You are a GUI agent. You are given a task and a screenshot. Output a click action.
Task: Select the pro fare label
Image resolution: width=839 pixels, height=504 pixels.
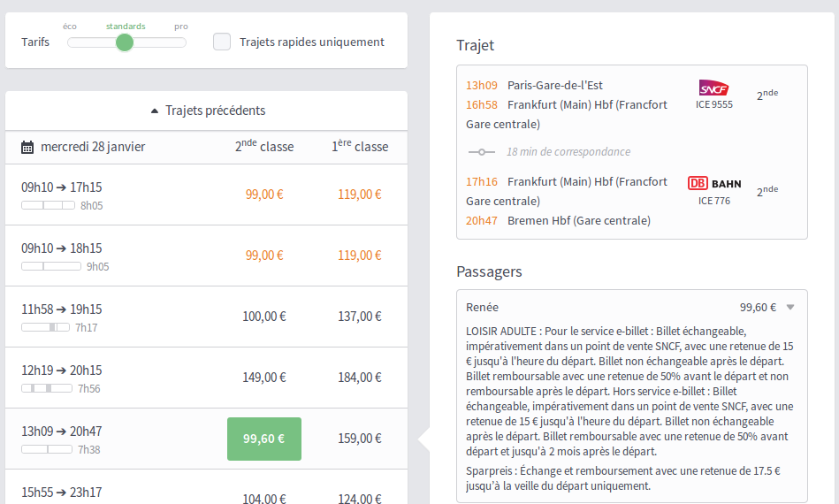pyautogui.click(x=180, y=27)
